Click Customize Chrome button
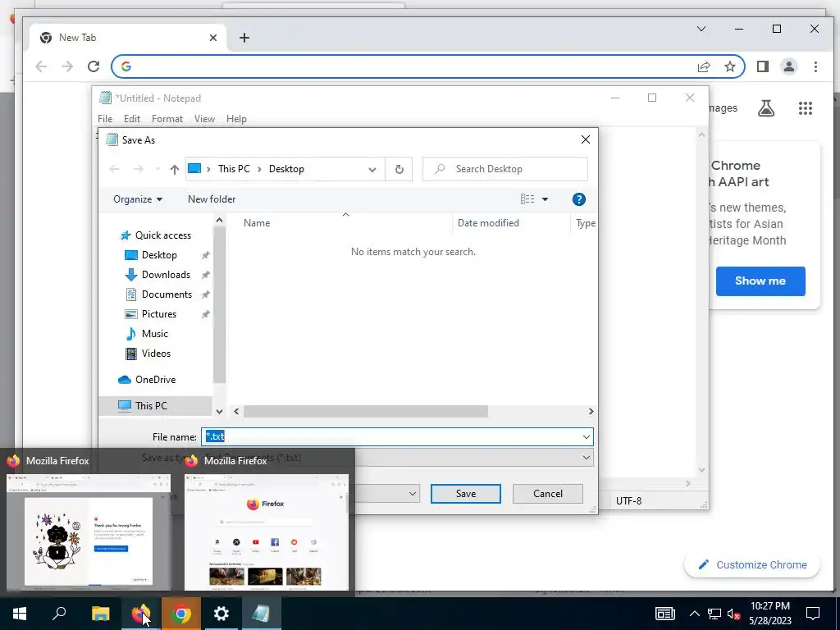Image resolution: width=840 pixels, height=630 pixels. (x=752, y=564)
